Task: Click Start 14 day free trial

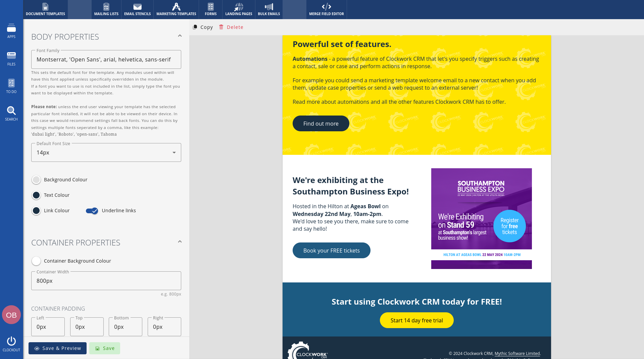Action: pos(417,320)
